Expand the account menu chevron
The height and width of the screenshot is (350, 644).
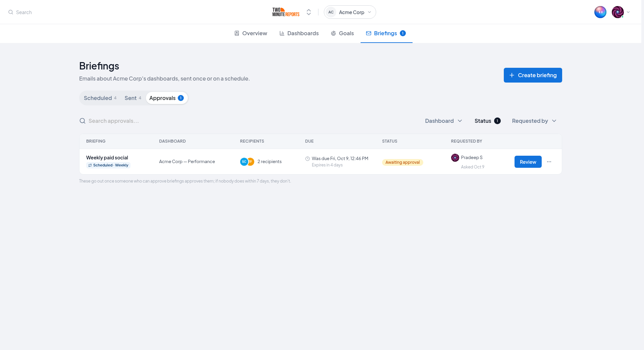pyautogui.click(x=628, y=12)
